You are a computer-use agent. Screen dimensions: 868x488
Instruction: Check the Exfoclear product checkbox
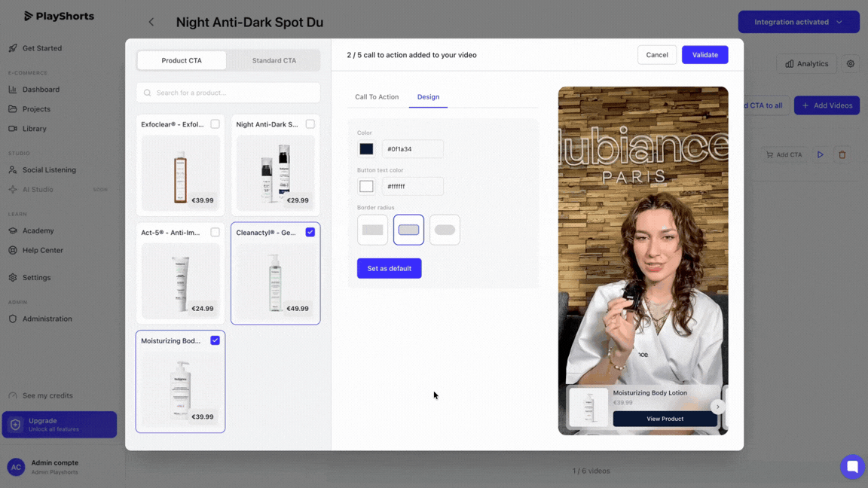[x=215, y=124]
